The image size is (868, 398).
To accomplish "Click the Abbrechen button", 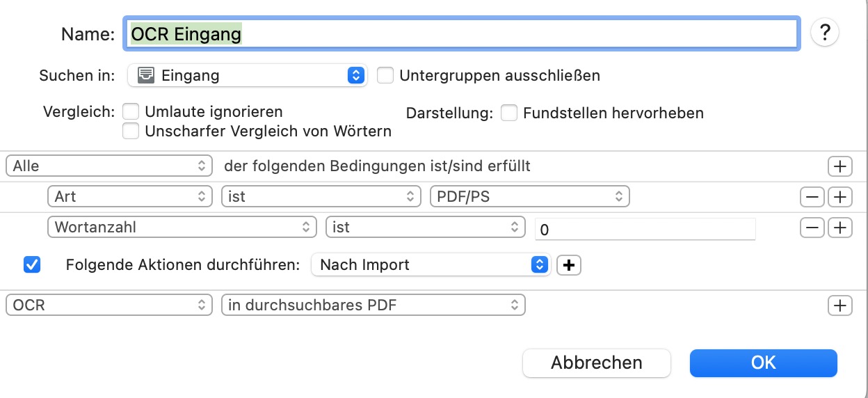I will pos(597,363).
